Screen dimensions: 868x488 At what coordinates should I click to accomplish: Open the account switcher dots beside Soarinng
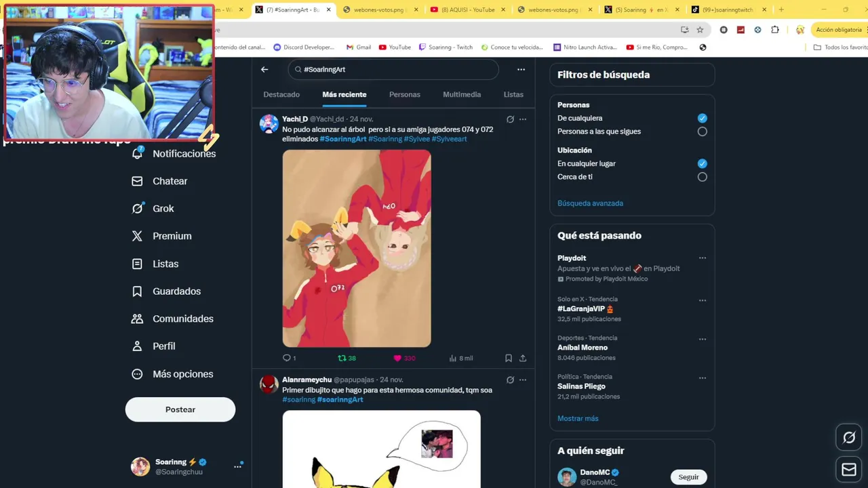(237, 466)
